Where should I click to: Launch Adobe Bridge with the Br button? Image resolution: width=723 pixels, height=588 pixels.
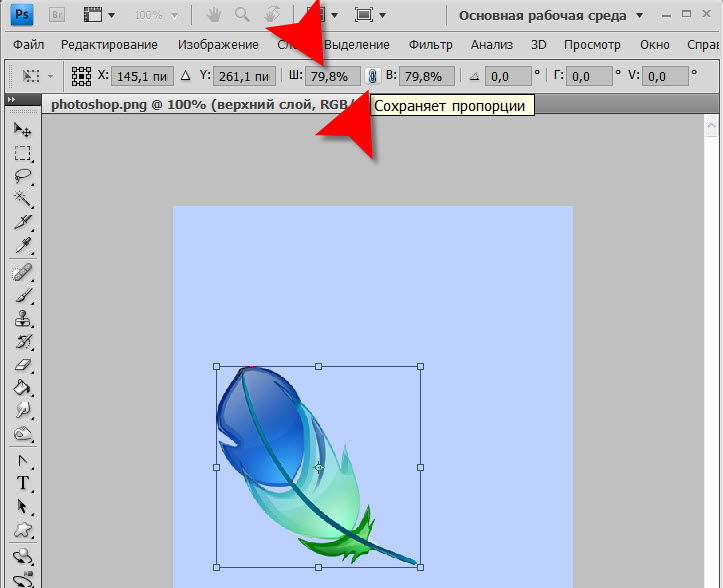click(58, 16)
